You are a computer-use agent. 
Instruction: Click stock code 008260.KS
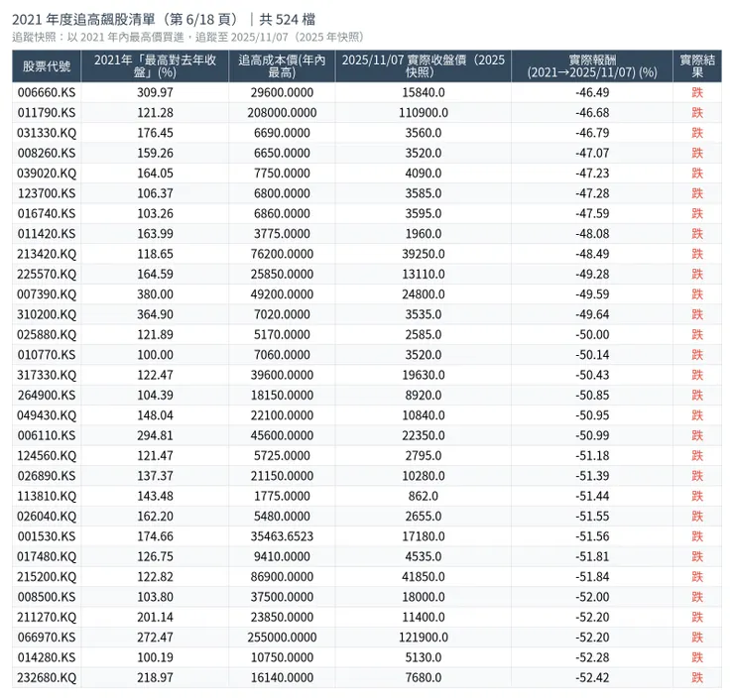(47, 153)
